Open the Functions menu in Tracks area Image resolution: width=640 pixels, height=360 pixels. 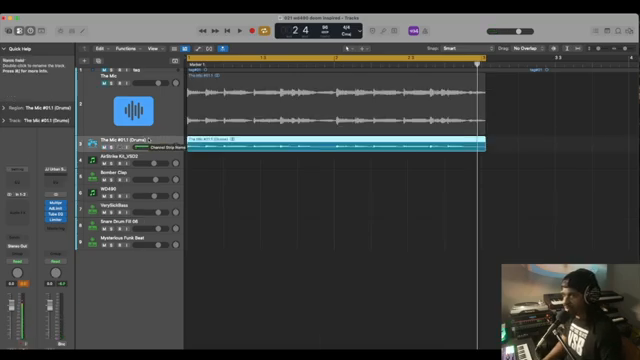pyautogui.click(x=128, y=49)
